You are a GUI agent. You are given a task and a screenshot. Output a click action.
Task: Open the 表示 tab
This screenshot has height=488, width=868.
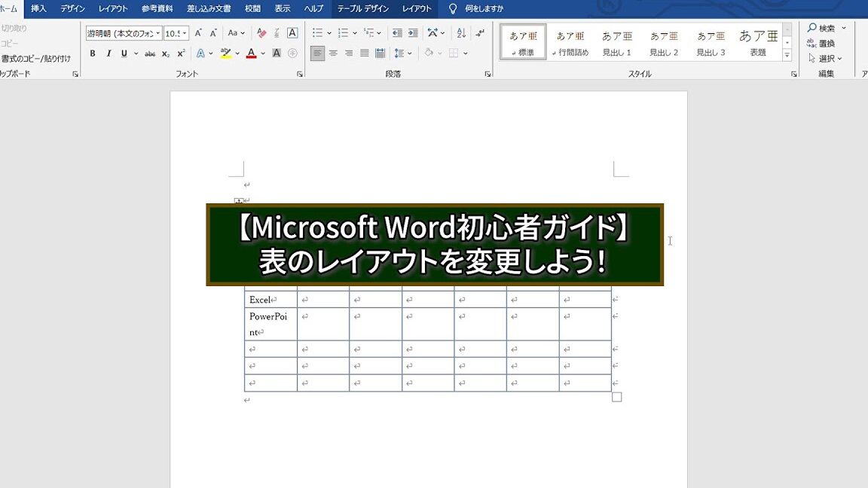tap(283, 9)
